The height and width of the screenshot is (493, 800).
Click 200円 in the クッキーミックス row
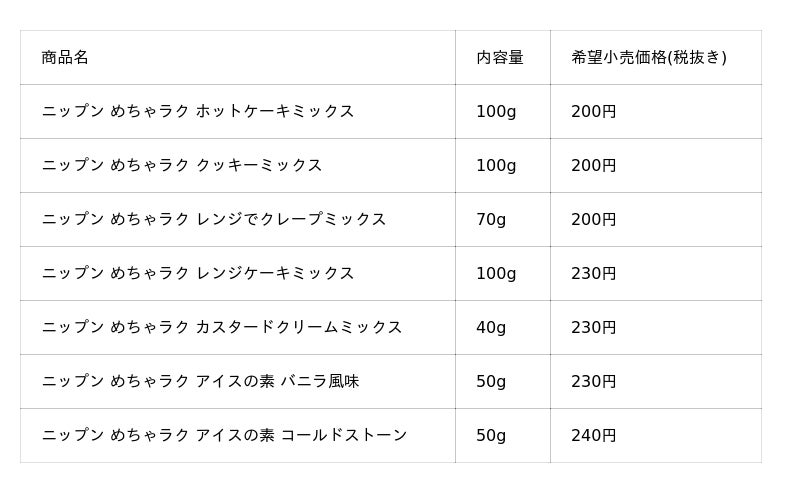(x=593, y=166)
